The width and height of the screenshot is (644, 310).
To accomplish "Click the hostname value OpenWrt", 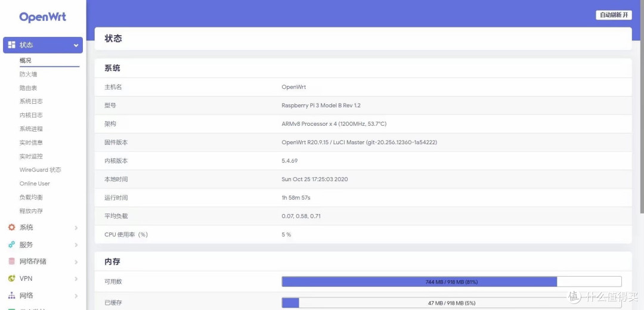I will [293, 87].
